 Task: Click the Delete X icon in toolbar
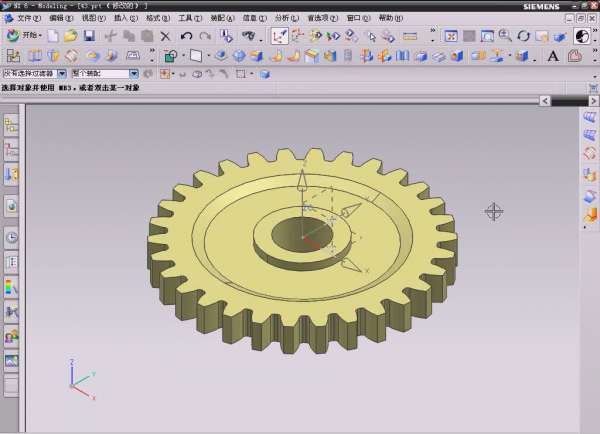[x=166, y=36]
